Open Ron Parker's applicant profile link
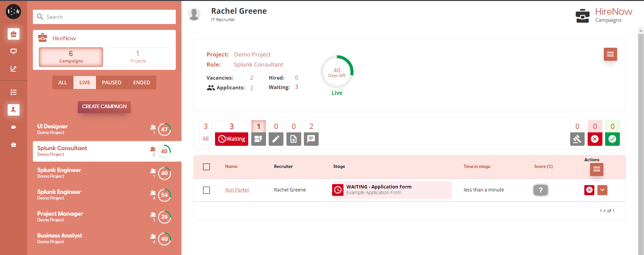 tap(237, 190)
